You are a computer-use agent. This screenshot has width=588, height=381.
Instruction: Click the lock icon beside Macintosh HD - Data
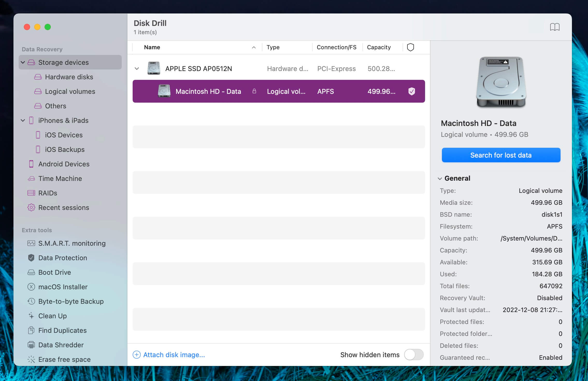(254, 91)
